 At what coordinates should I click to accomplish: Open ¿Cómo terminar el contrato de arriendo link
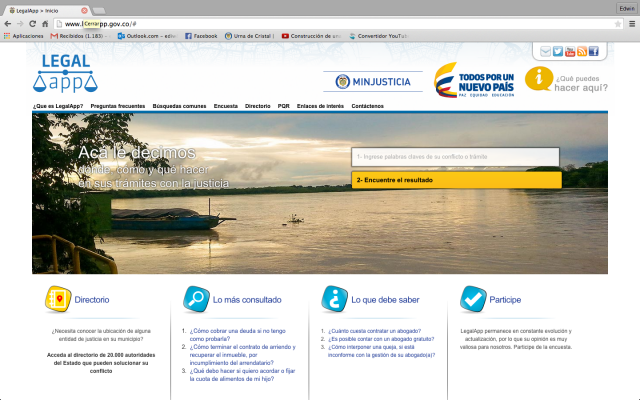(x=242, y=355)
